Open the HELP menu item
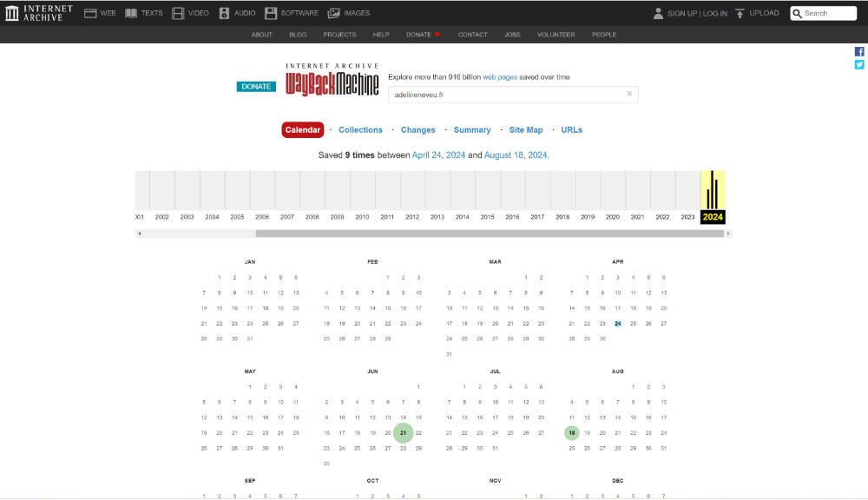The image size is (868, 500). (x=381, y=35)
